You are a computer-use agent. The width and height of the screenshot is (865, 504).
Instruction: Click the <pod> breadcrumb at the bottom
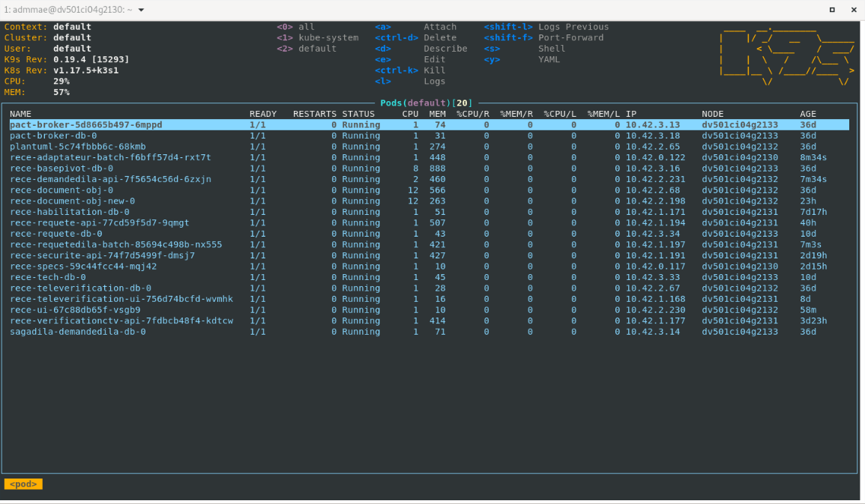point(23,484)
